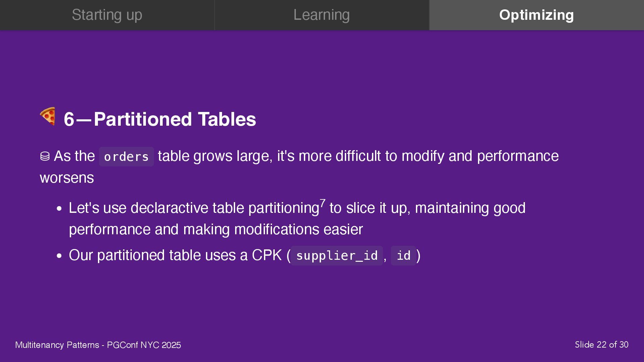Click the id code label
644x362 pixels.
click(x=404, y=256)
